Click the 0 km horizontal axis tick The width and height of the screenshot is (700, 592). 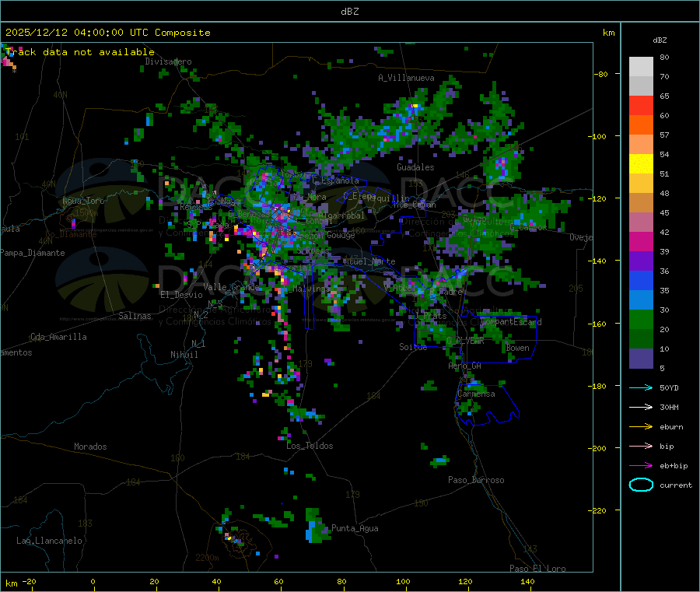pyautogui.click(x=93, y=582)
